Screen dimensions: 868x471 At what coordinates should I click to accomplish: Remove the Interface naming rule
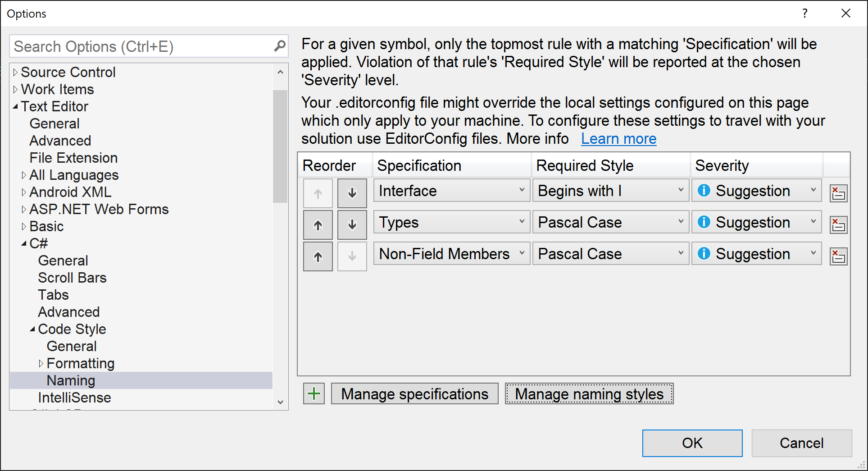tap(838, 193)
